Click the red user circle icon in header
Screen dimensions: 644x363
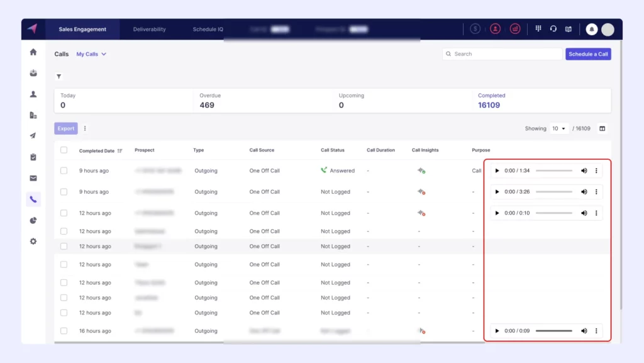point(496,29)
